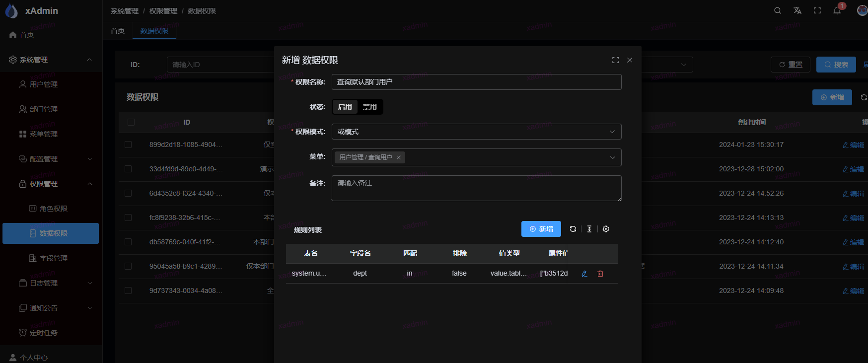Check the row 6d4352c8-f324-4340 checkbox
This screenshot has width=868, height=363.
pyautogui.click(x=128, y=193)
